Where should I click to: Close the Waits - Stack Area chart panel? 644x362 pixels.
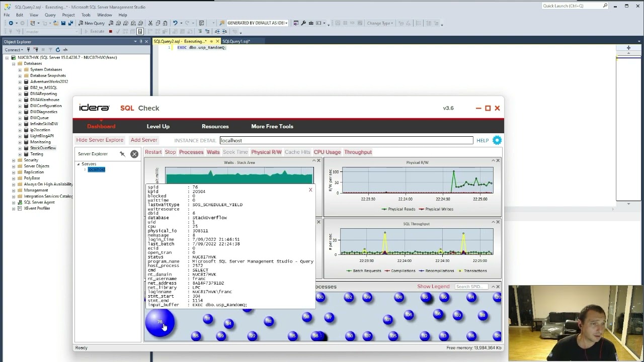[318, 161]
